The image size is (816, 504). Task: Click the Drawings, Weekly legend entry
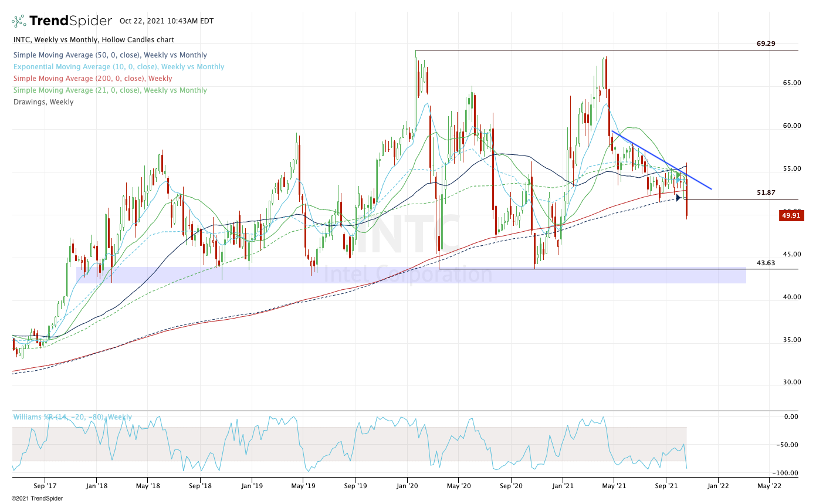(x=43, y=102)
